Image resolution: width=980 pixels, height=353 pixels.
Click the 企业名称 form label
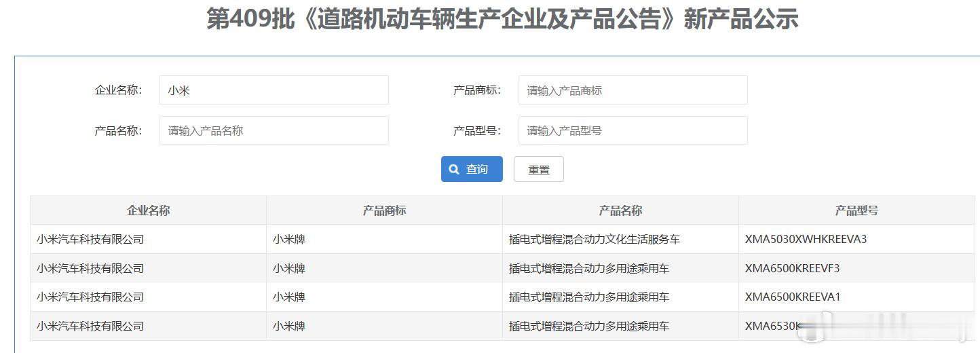[118, 90]
